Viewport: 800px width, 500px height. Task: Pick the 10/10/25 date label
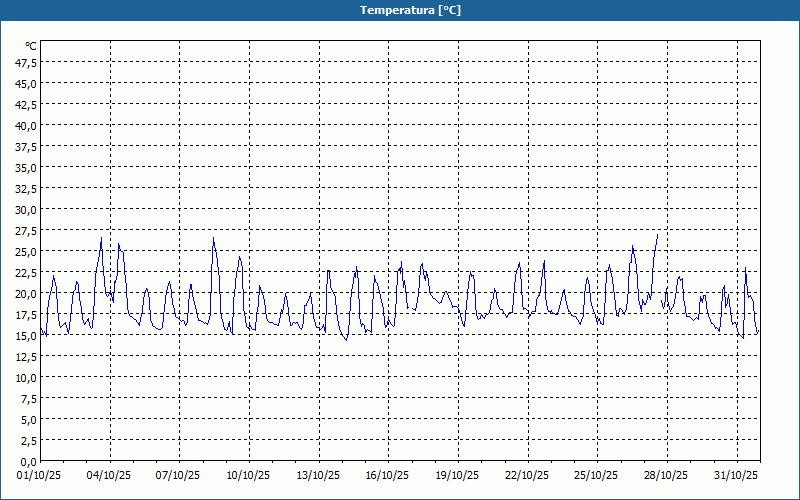point(249,474)
